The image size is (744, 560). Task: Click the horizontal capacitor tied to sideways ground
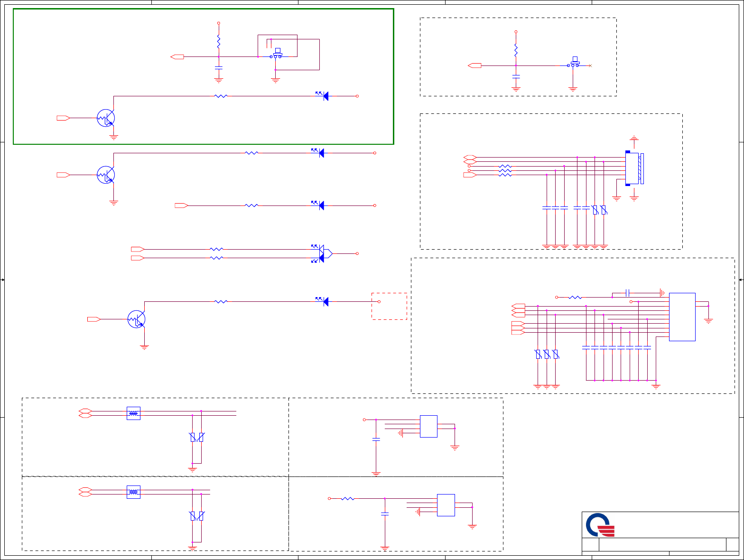coord(627,293)
